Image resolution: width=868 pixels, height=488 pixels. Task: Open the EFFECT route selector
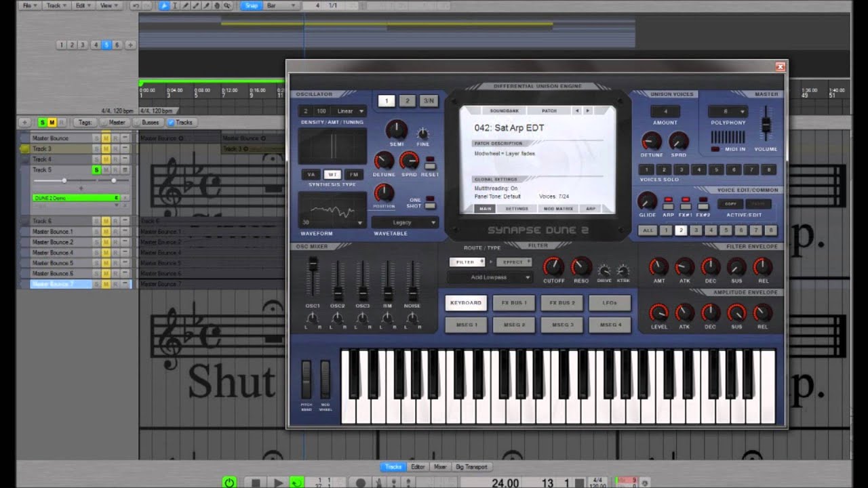pos(513,262)
